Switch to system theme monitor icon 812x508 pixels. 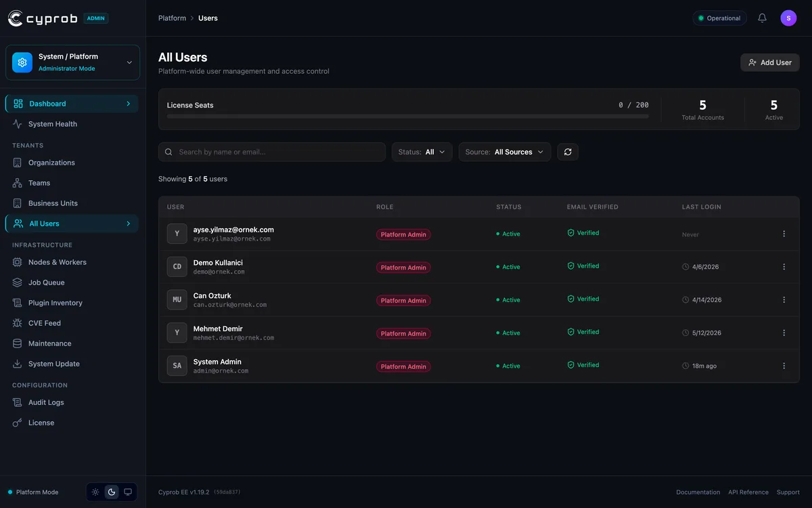pyautogui.click(x=128, y=492)
